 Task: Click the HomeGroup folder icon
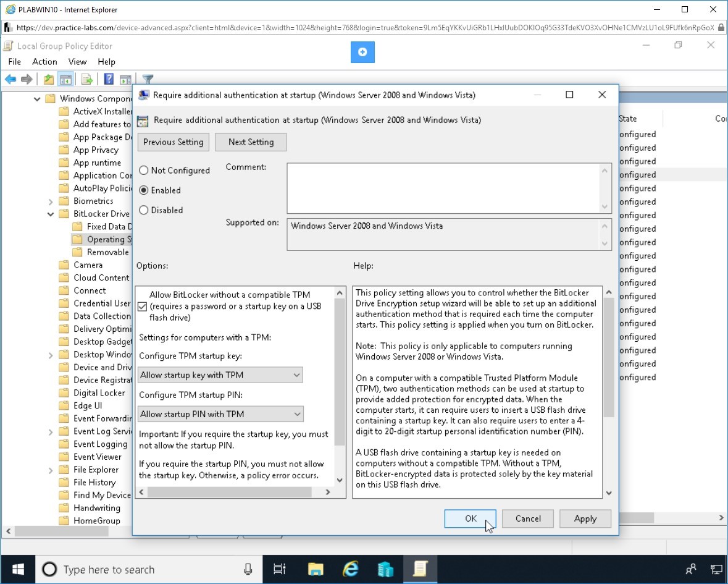pos(64,521)
